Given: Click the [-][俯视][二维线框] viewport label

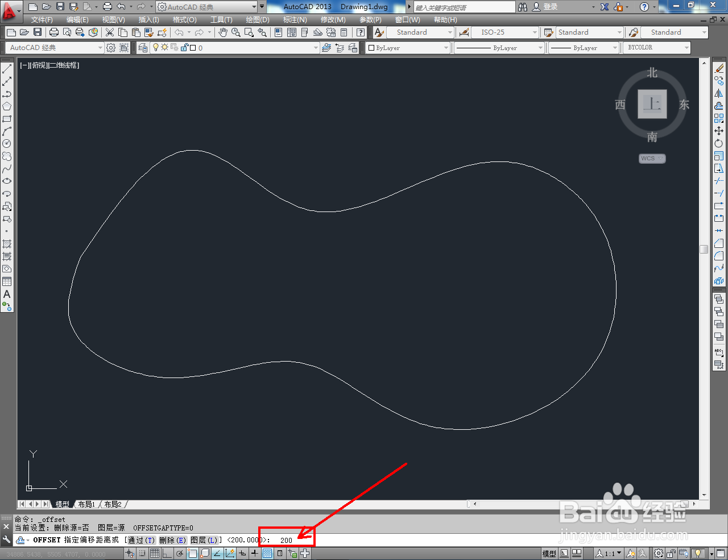Looking at the screenshot, I should pyautogui.click(x=49, y=65).
